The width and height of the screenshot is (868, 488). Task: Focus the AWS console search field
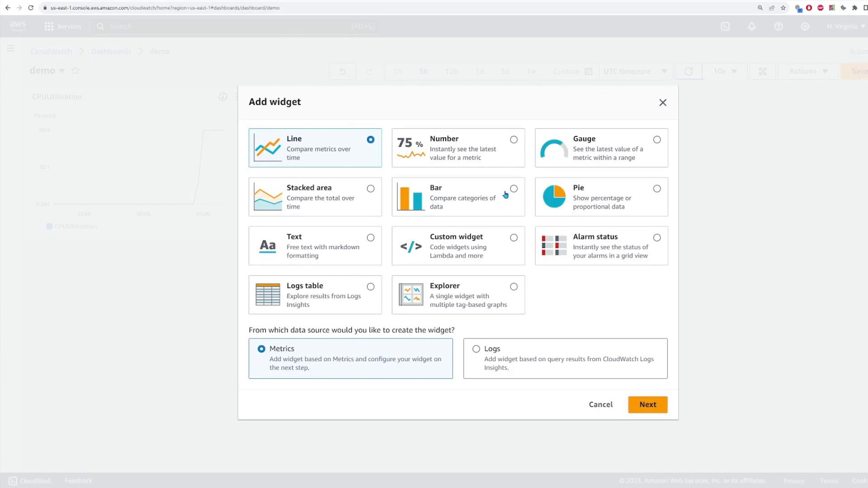point(235,26)
